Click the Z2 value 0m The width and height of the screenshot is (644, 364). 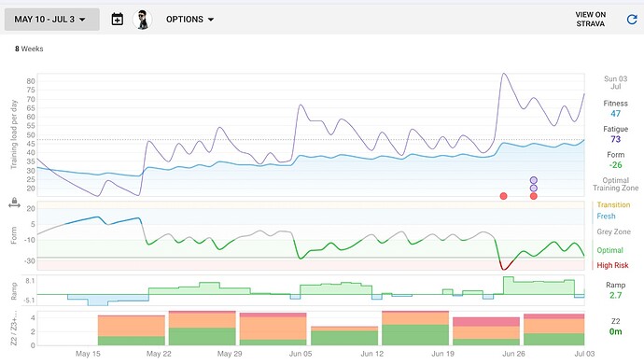[615, 331]
